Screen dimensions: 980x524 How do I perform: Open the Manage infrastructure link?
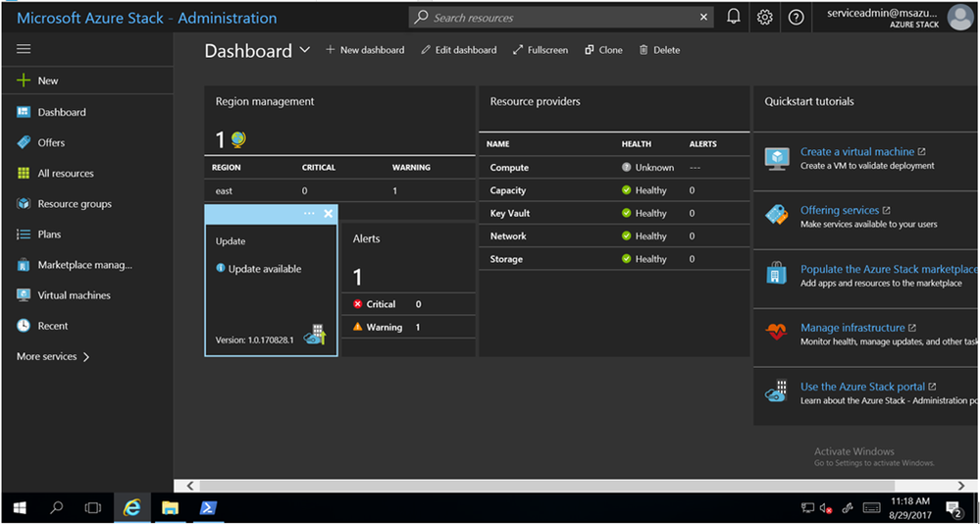tap(852, 328)
